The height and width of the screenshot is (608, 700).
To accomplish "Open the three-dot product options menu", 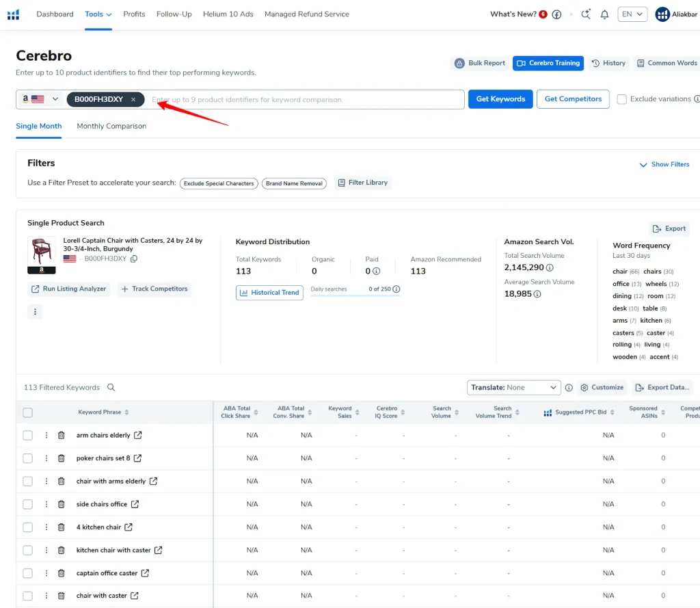I will coord(35,311).
